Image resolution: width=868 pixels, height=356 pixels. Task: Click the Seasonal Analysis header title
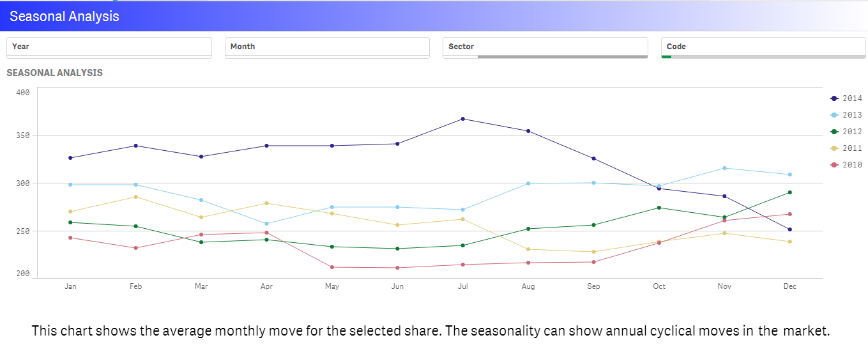(65, 17)
